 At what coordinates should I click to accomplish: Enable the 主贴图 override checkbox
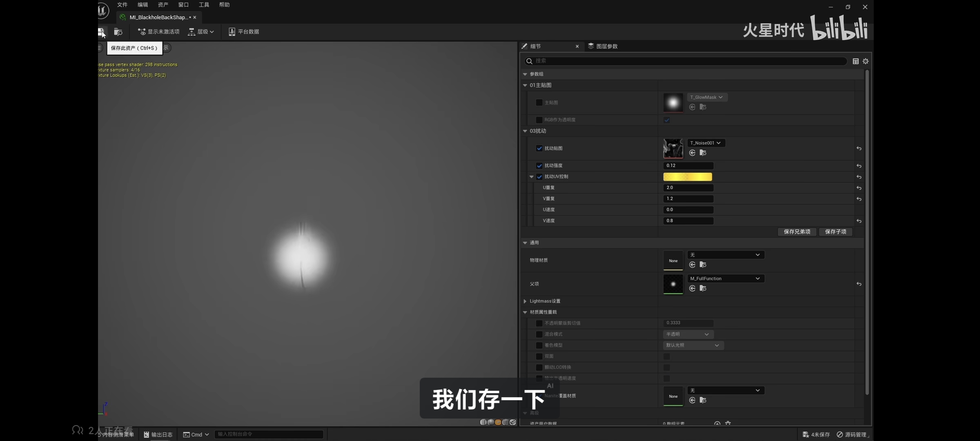pyautogui.click(x=539, y=102)
